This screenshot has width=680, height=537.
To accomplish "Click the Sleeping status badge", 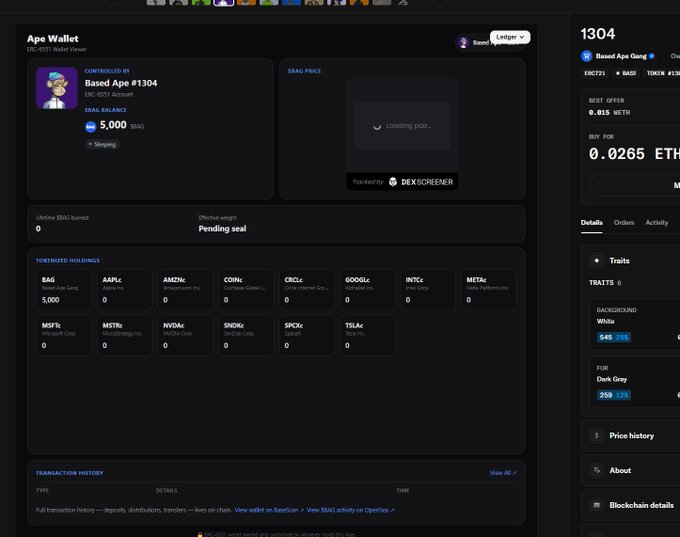I will [x=102, y=144].
